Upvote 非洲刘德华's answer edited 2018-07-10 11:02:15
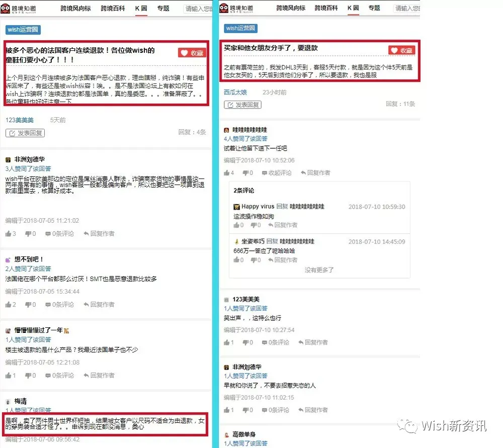This screenshot has height=448, width=503. pos(229,410)
